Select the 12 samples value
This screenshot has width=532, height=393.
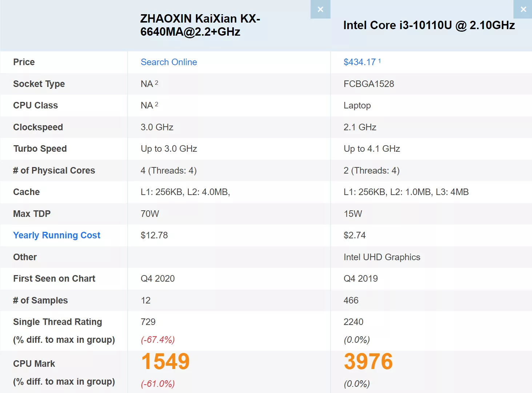(145, 300)
